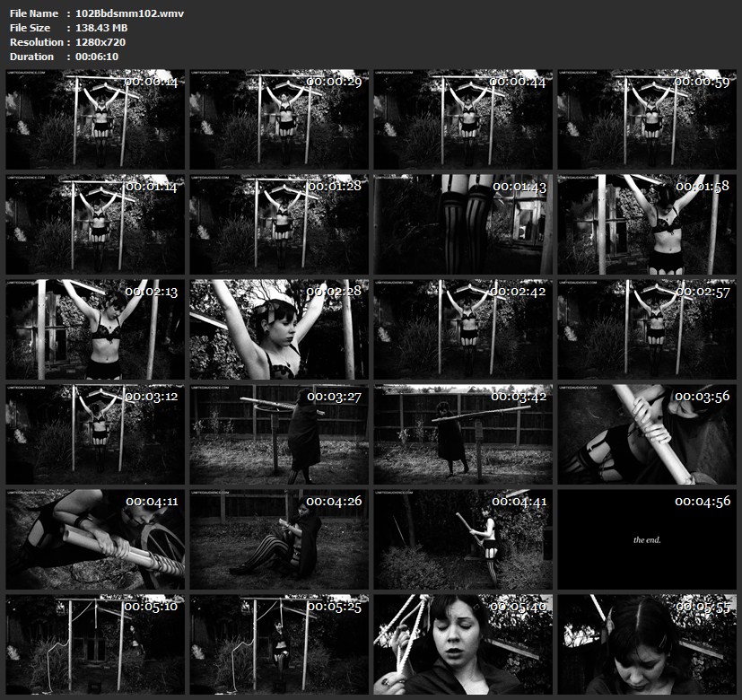Click the "Resolution" label
This screenshot has height=700, width=742.
(x=37, y=41)
